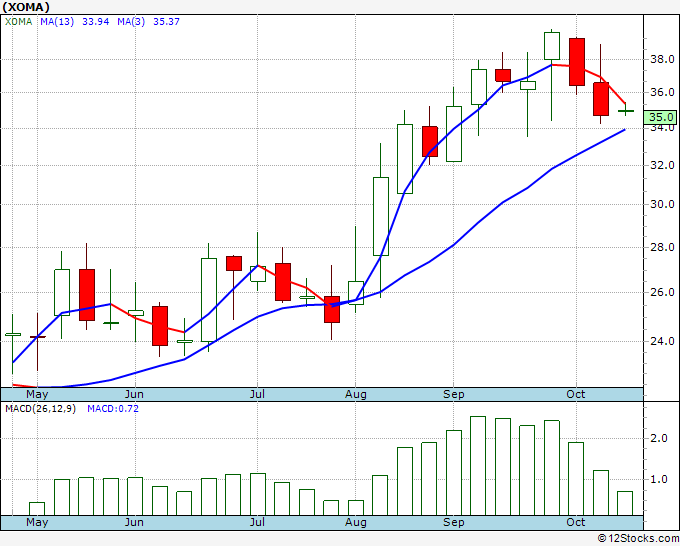Click May on the MACD panel axis
The width and height of the screenshot is (680, 546).
[37, 522]
